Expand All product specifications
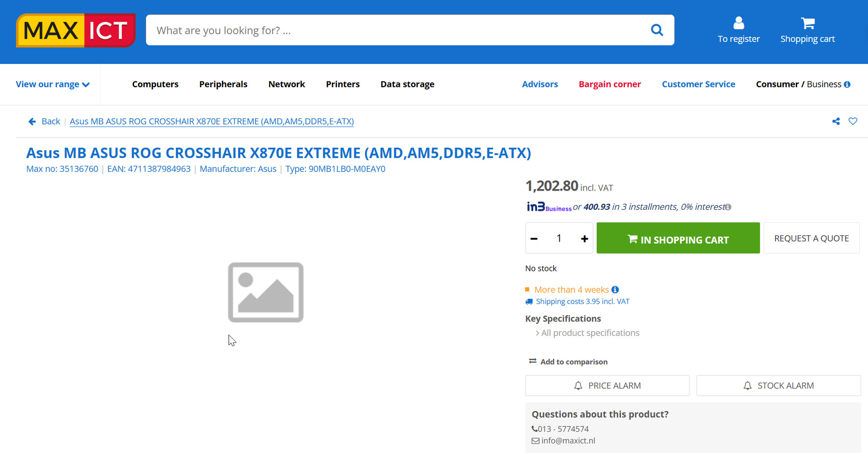Viewport: 868px width, 462px height. pos(590,333)
